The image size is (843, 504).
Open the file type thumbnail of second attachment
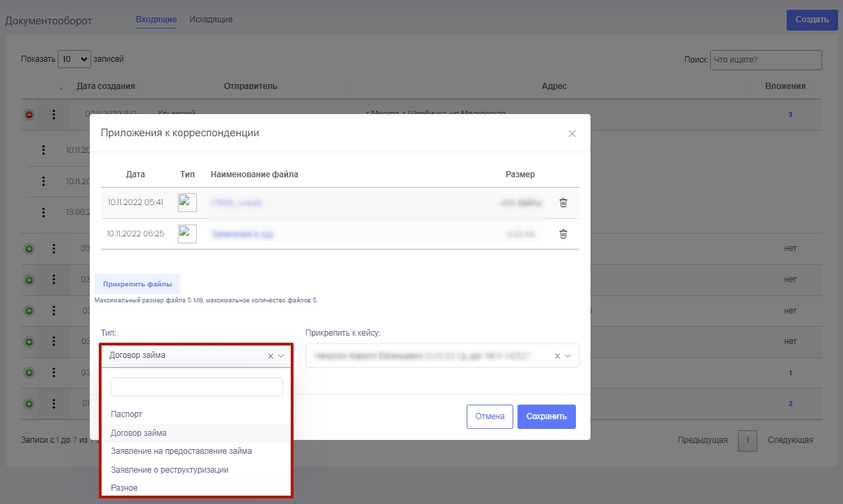click(187, 234)
